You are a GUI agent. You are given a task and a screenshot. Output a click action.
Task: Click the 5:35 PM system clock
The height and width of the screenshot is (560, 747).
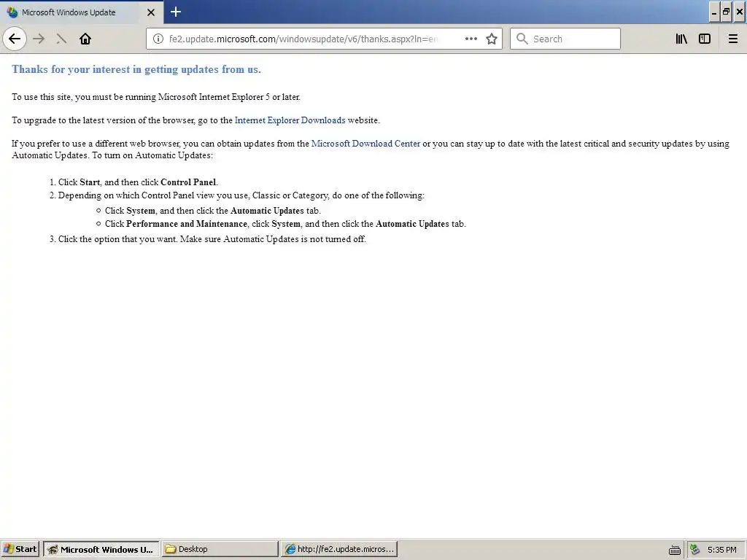click(x=721, y=550)
